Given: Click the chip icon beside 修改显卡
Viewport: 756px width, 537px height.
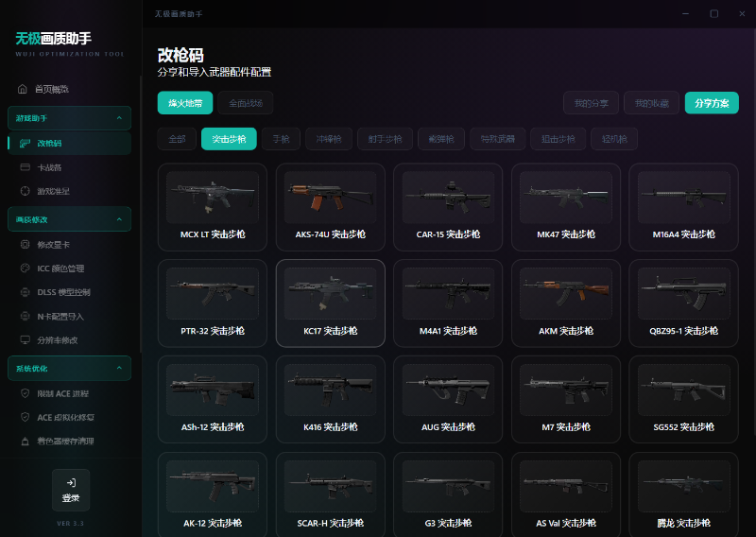Looking at the screenshot, I should tap(26, 245).
